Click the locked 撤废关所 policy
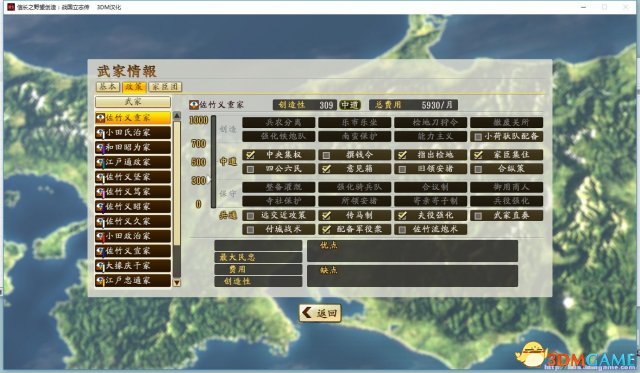Screen dimensions: 640x373 point(507,122)
